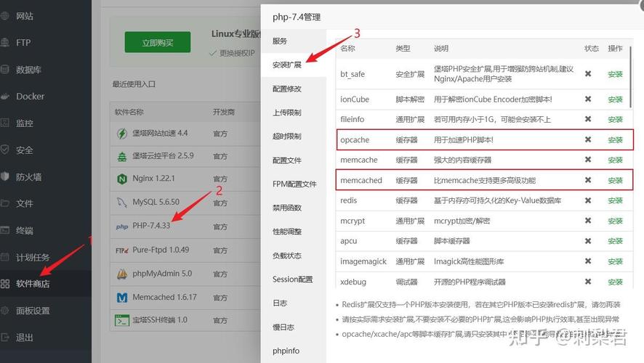Screen dimensions: 644x363
Task: Open Memcached 1.6.17 in the software list
Action: pyautogui.click(x=165, y=297)
